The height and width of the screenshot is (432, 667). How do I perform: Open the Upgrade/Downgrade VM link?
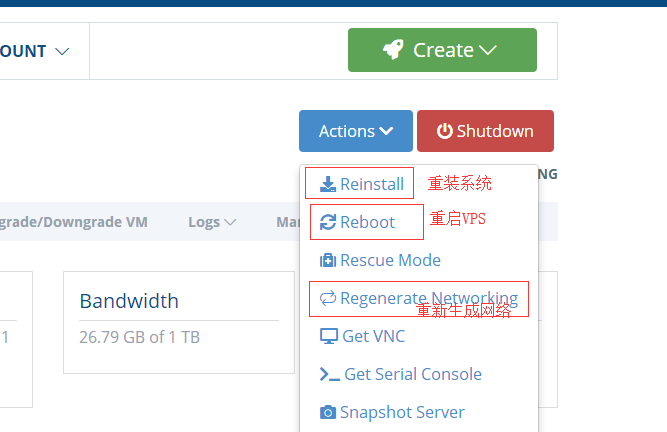pyautogui.click(x=74, y=222)
